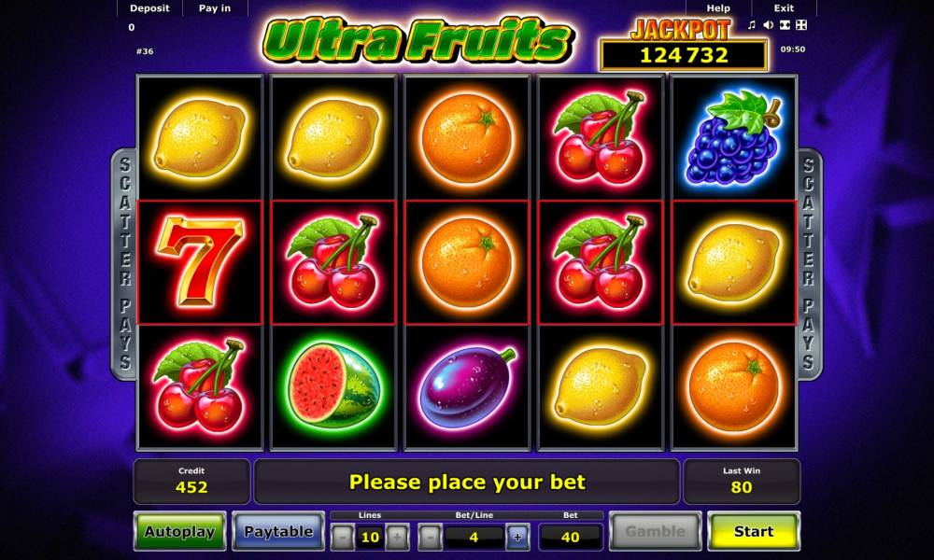This screenshot has height=560, width=934.
Task: Toggle the widescreen view icon
Action: (x=785, y=24)
